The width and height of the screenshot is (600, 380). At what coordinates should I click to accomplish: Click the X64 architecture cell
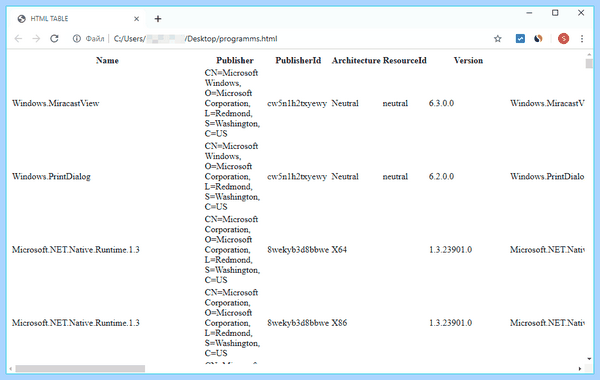(339, 250)
